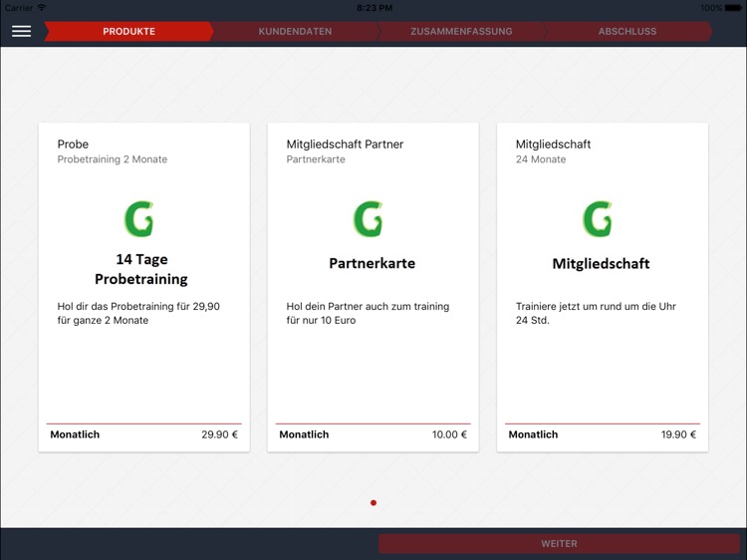Select the '14 Tage Probetraining' heading

click(141, 269)
